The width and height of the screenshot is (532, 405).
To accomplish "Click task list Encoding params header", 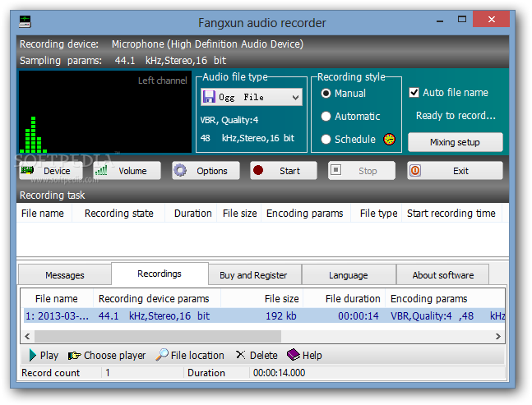I will [x=305, y=213].
